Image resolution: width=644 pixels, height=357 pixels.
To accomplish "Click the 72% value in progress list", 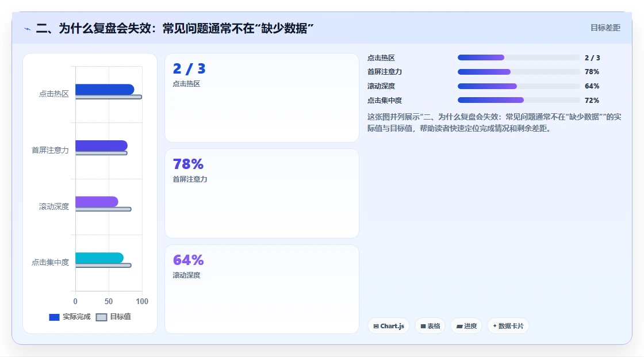I will 592,100.
